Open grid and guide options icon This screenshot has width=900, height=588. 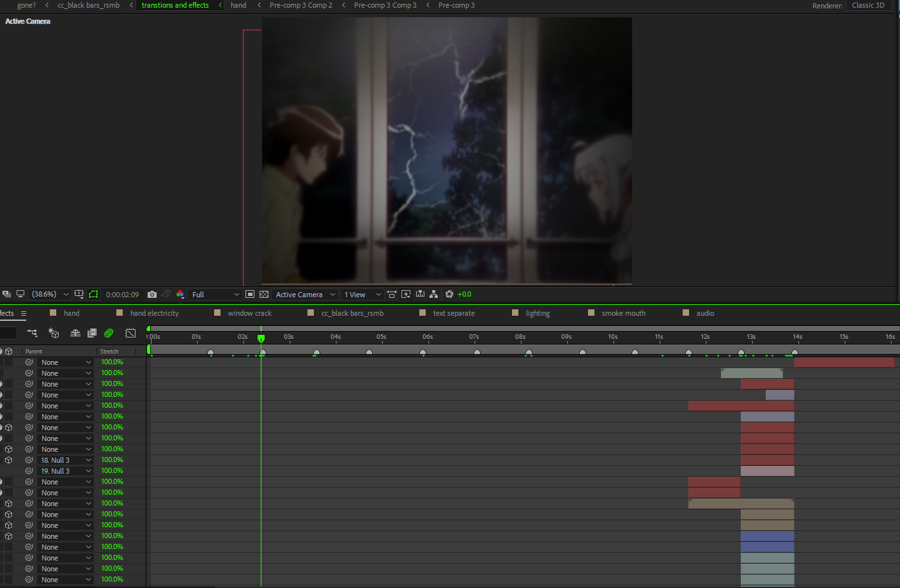point(79,294)
